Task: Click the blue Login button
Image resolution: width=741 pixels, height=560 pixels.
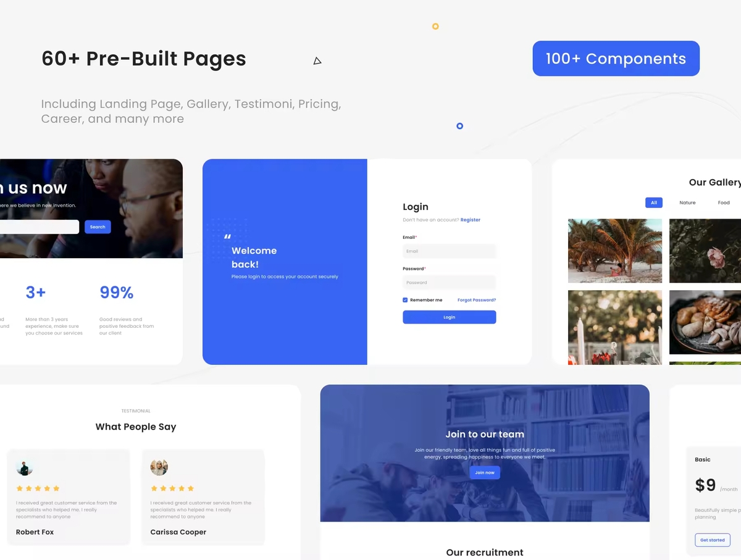Action: [x=449, y=317]
